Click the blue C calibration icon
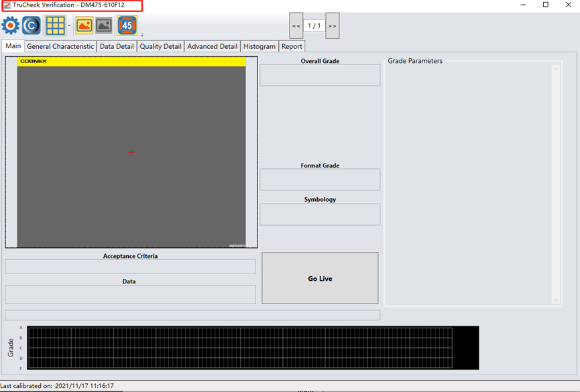This screenshot has height=392, width=580. (x=32, y=26)
